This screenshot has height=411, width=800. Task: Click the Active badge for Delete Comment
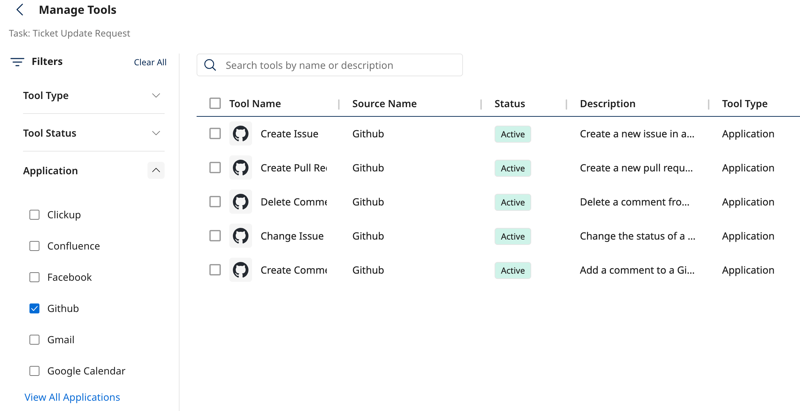(x=513, y=202)
